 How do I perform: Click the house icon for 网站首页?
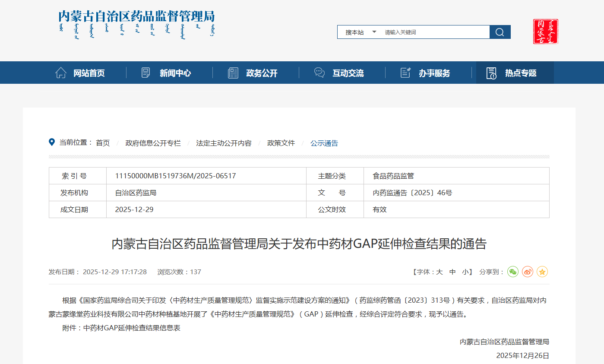click(x=61, y=73)
